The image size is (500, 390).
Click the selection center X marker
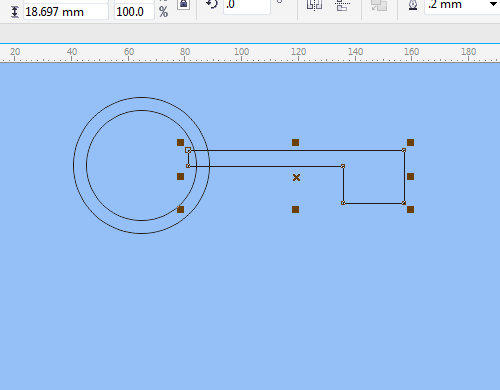pyautogui.click(x=296, y=178)
